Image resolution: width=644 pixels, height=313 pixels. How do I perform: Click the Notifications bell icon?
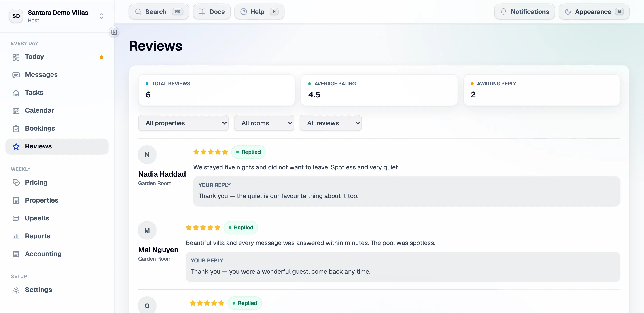click(x=504, y=12)
